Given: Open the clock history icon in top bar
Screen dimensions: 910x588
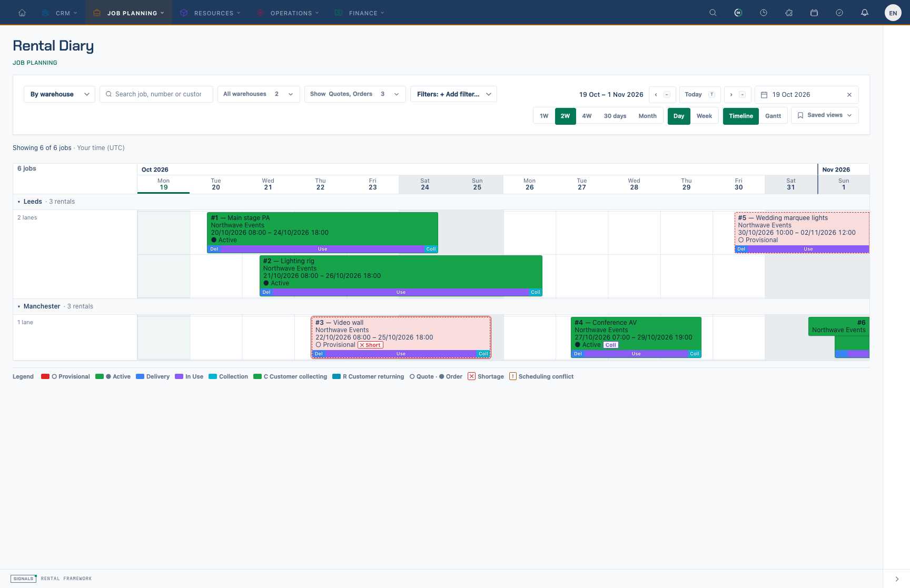Looking at the screenshot, I should pyautogui.click(x=764, y=13).
